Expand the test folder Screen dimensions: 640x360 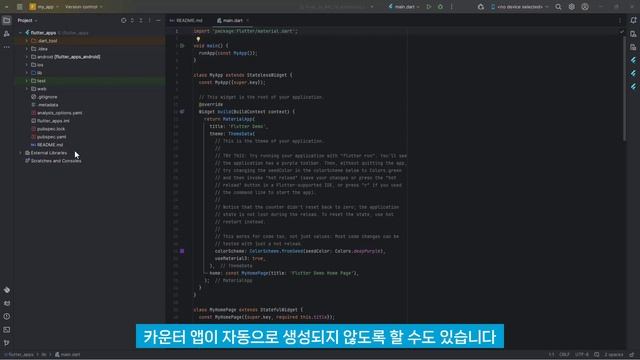coord(27,81)
